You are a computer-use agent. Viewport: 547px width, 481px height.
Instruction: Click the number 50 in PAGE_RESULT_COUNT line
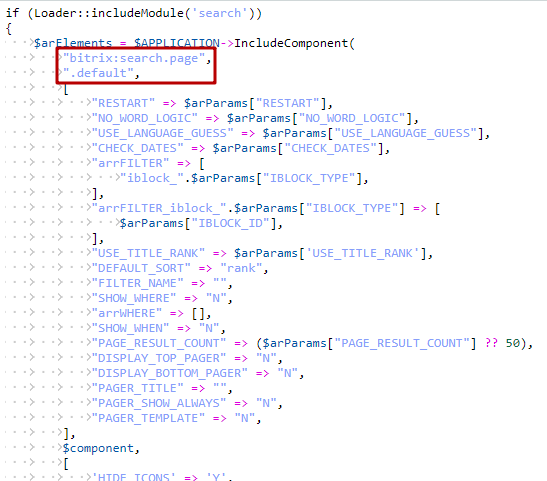pos(513,343)
